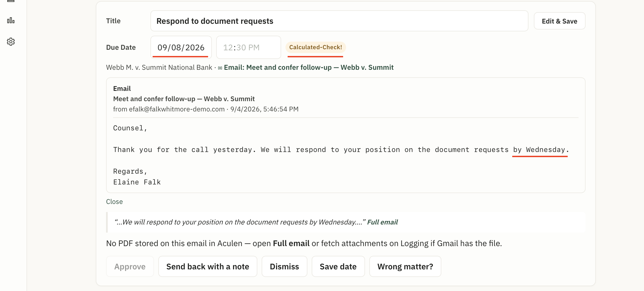Screen dimensions: 644x291
Task: Click into the Title field
Action: coord(339,21)
